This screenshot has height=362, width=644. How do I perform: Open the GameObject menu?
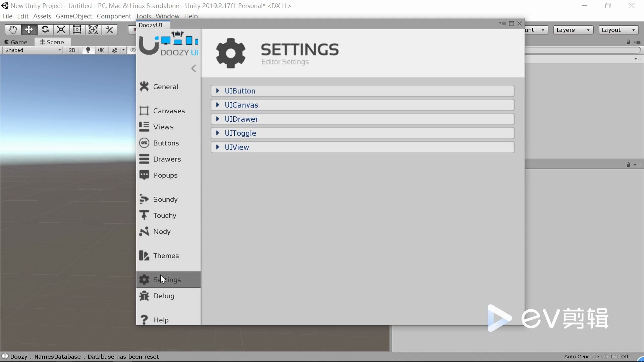[x=74, y=16]
